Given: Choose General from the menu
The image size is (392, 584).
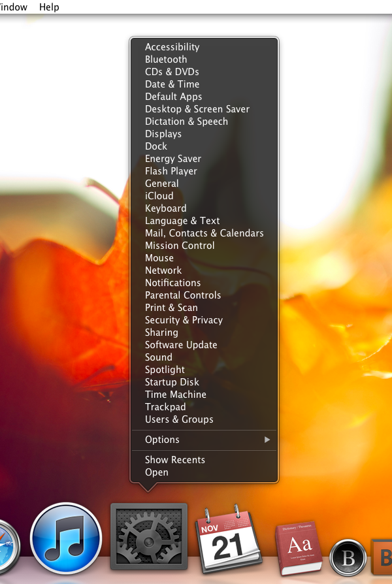Looking at the screenshot, I should tap(162, 184).
